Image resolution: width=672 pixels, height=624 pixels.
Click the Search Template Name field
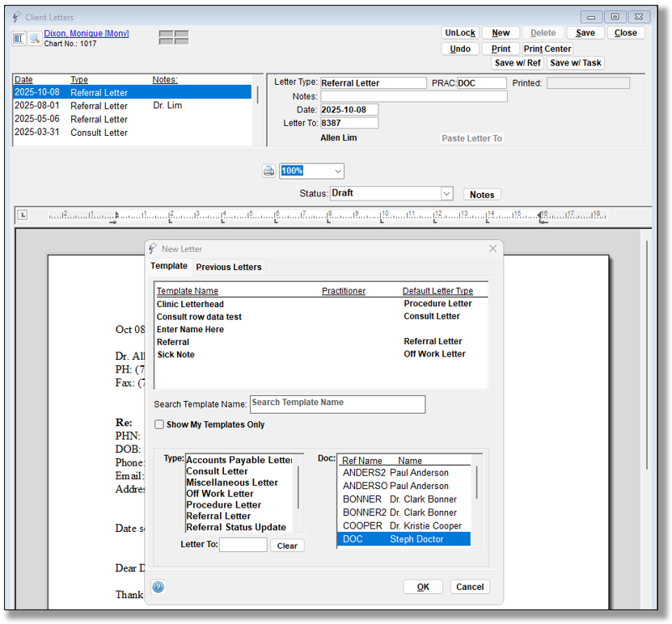[337, 403]
